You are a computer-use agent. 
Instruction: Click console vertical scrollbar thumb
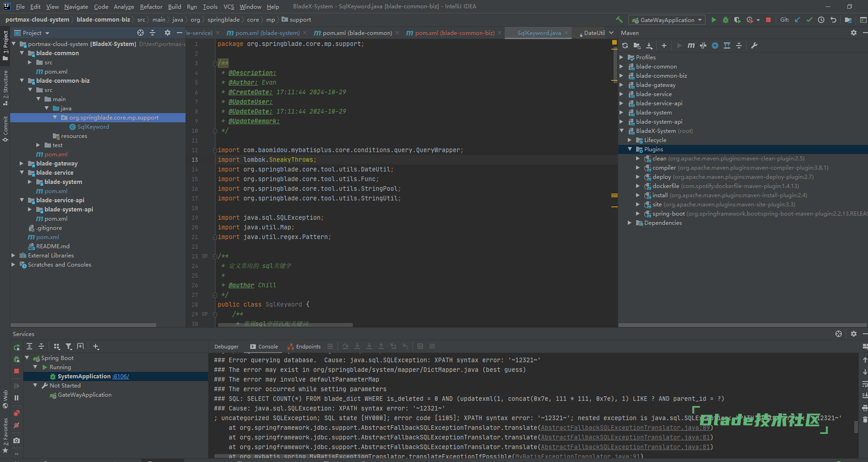[x=856, y=427]
